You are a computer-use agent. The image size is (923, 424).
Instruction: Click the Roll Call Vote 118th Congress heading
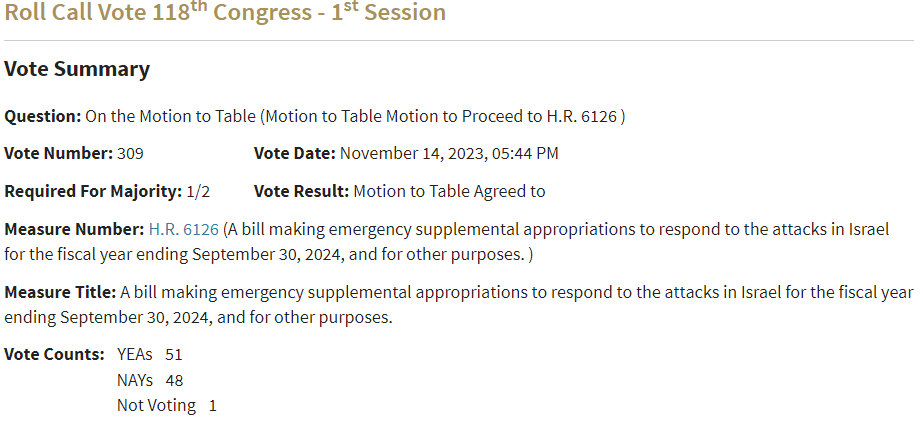click(225, 12)
